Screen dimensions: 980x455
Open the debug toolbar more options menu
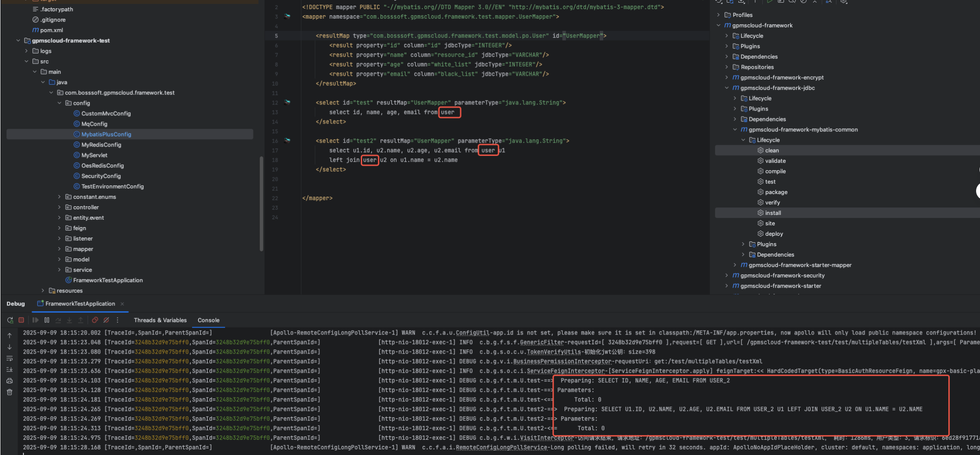coord(117,320)
